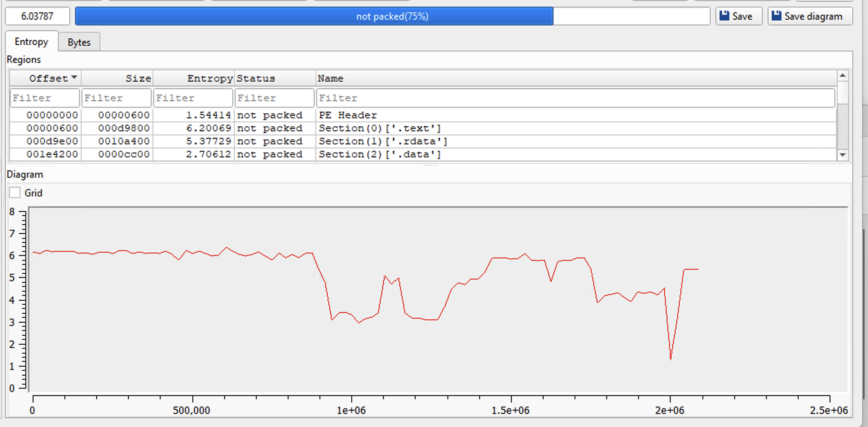
Task: Click the Name filter field
Action: tap(575, 98)
